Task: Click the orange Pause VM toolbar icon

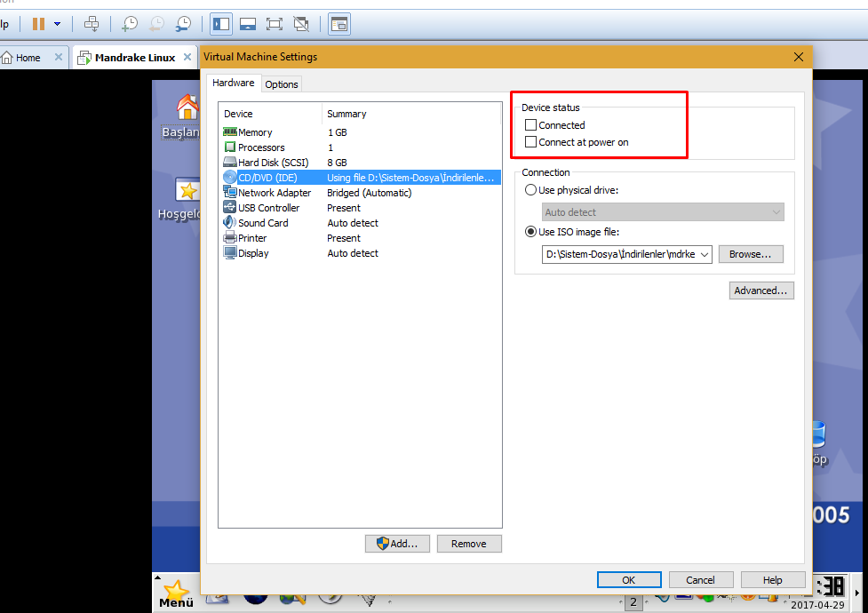Action: point(38,24)
